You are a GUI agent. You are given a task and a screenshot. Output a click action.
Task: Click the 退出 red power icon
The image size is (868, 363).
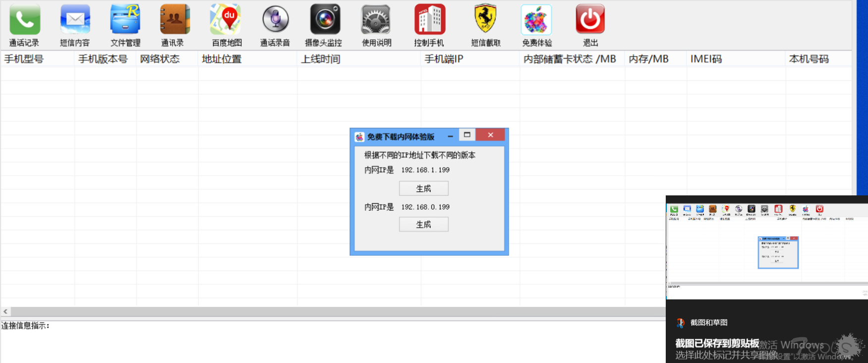coord(590,20)
